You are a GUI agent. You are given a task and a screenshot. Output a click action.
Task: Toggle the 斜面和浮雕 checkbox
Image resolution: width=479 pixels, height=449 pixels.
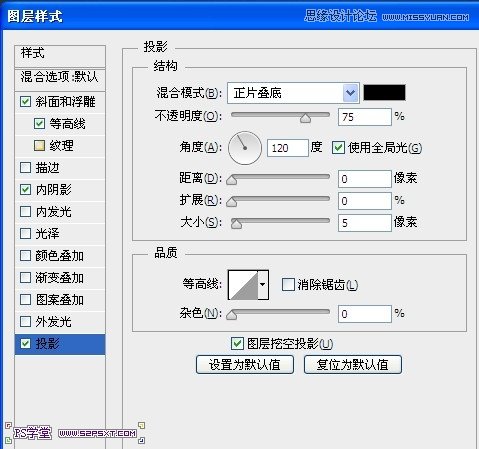point(26,102)
